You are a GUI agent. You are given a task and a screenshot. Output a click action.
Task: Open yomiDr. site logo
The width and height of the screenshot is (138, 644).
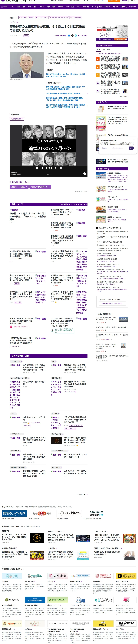(x=35, y=576)
